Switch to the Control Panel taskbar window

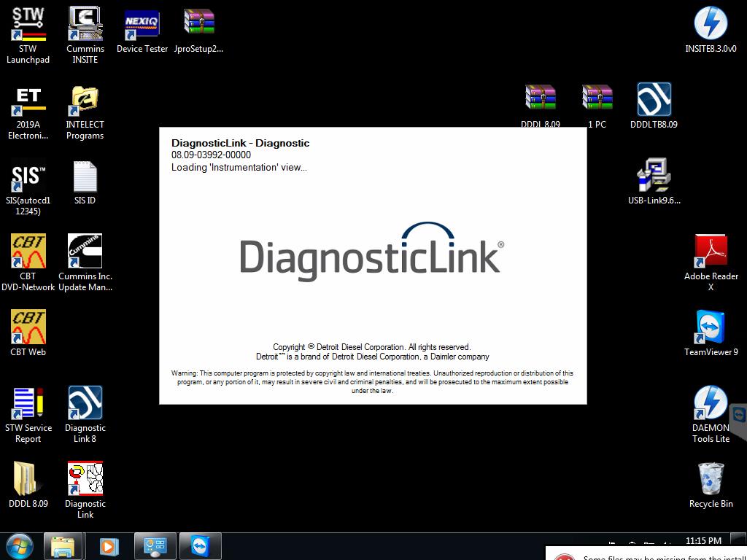155,546
